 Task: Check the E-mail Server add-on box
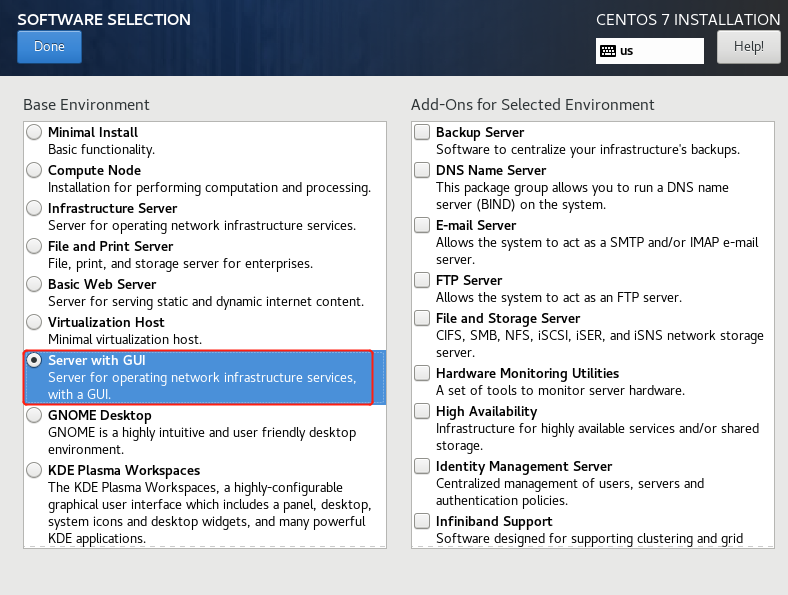click(422, 225)
